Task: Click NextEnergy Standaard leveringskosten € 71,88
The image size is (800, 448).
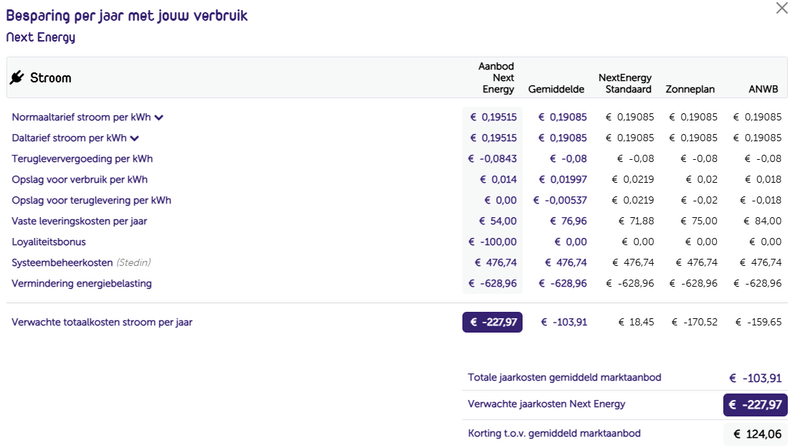Action: 636,221
